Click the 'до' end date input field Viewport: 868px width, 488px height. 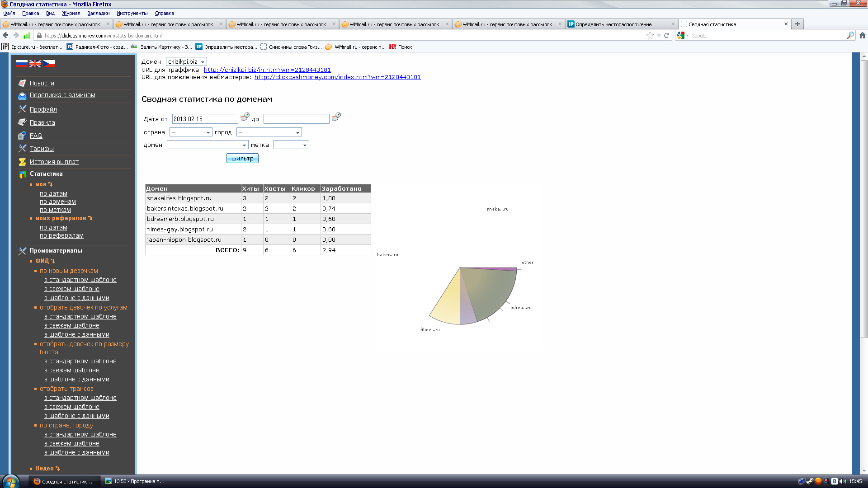(296, 119)
